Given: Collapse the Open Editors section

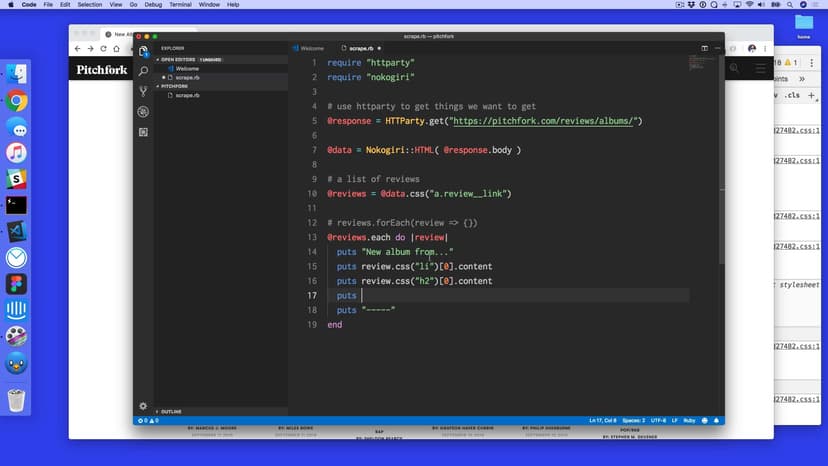Looking at the screenshot, I should click(x=180, y=60).
